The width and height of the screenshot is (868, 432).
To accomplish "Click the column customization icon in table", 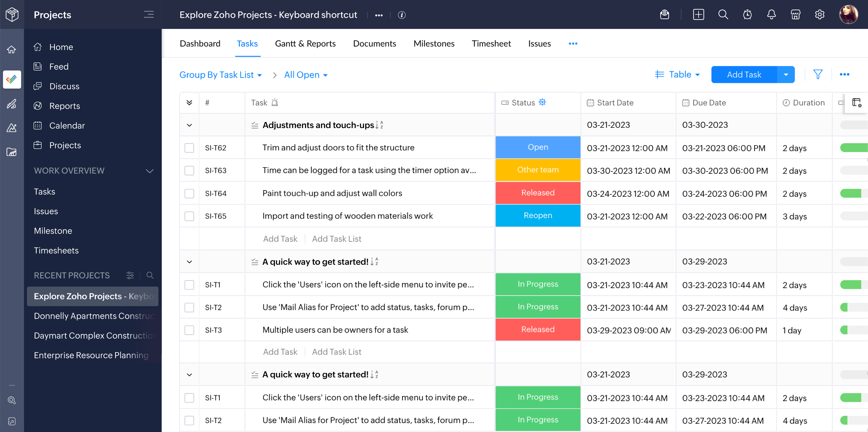I will tap(856, 102).
